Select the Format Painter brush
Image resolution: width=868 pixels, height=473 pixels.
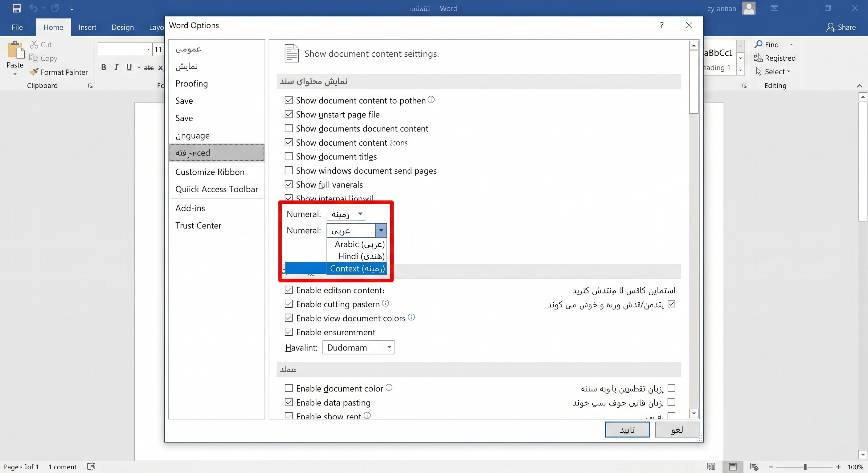(x=34, y=72)
